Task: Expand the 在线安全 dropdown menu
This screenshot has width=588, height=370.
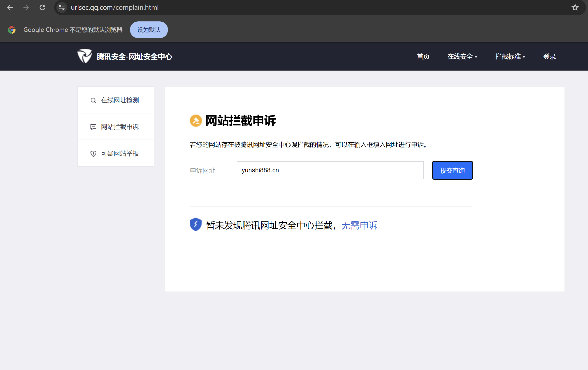Action: (x=462, y=57)
